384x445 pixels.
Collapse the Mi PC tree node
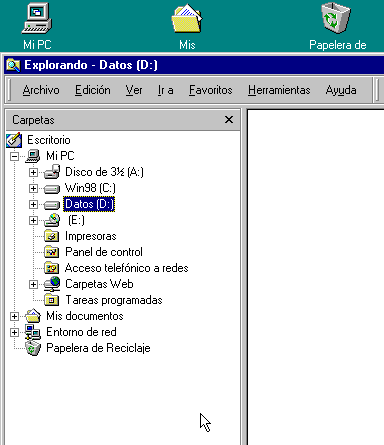14,156
